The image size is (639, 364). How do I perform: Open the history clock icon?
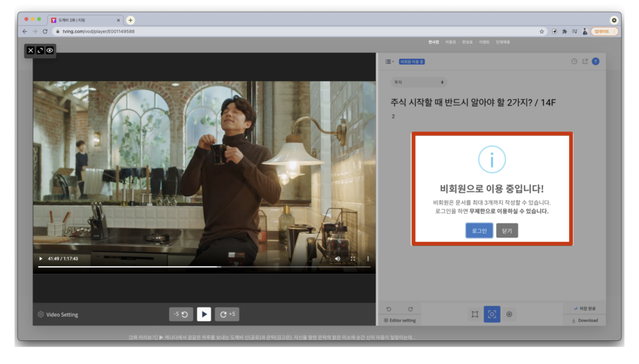574,62
